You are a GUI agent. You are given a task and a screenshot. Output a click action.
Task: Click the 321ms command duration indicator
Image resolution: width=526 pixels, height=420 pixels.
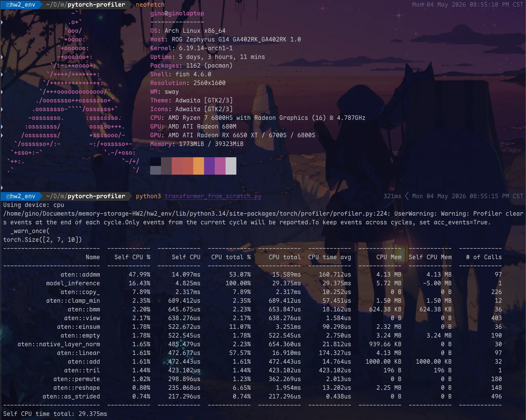tap(392, 196)
